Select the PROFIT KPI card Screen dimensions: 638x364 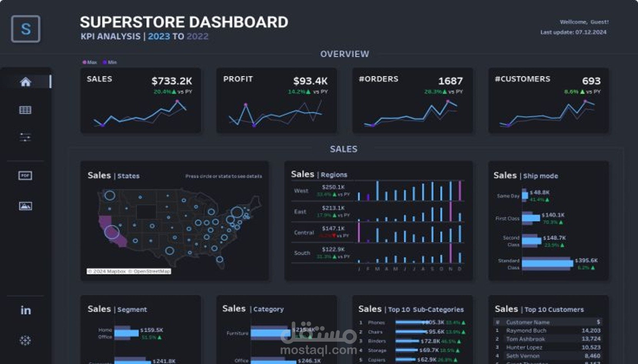coord(277,101)
